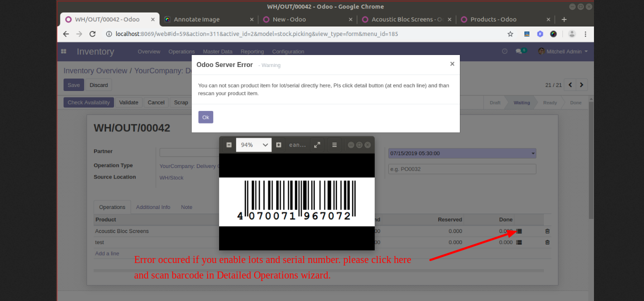Click the blue screen extension icon
The image size is (644, 301).
527,34
